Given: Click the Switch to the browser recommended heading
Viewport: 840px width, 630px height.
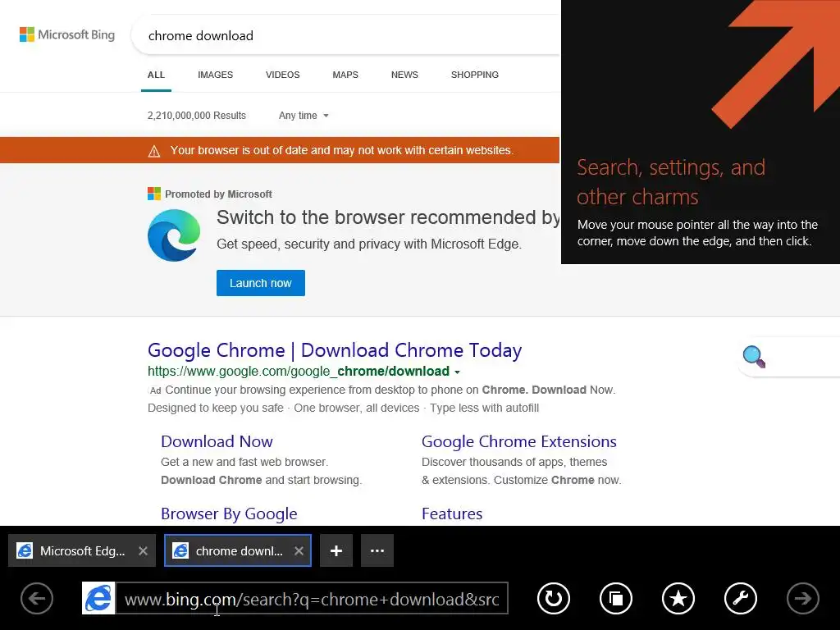Looking at the screenshot, I should (x=388, y=217).
